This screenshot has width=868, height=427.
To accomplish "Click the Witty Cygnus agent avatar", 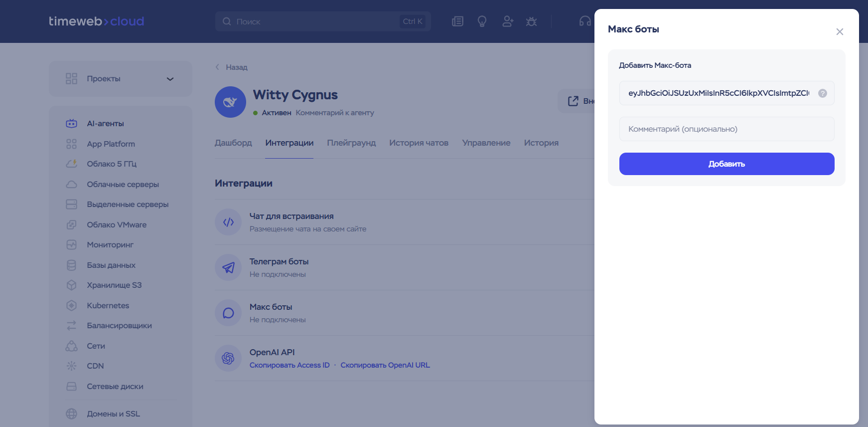I will tap(230, 102).
